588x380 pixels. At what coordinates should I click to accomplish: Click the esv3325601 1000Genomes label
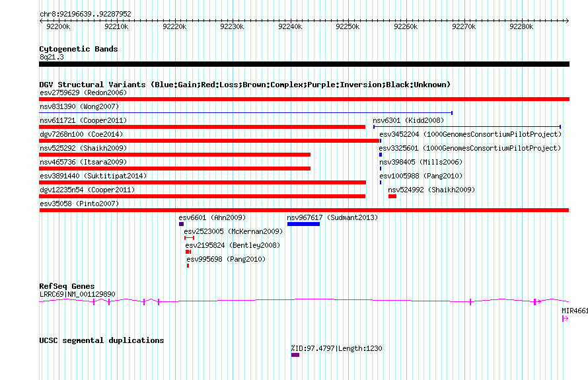pyautogui.click(x=470, y=148)
